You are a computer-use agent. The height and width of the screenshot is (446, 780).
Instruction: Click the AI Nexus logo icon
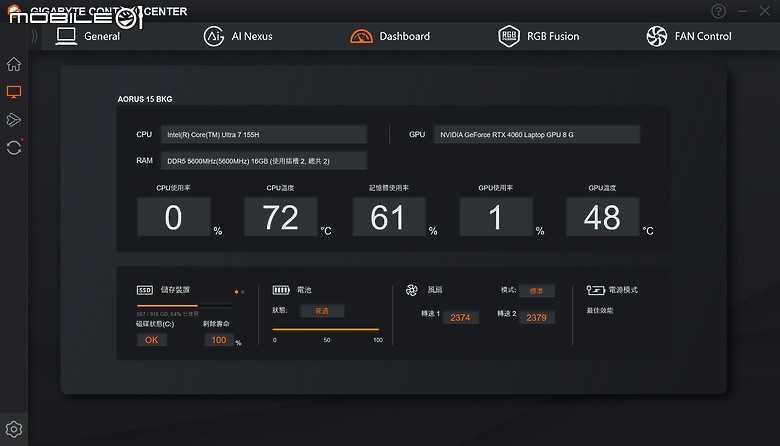214,36
